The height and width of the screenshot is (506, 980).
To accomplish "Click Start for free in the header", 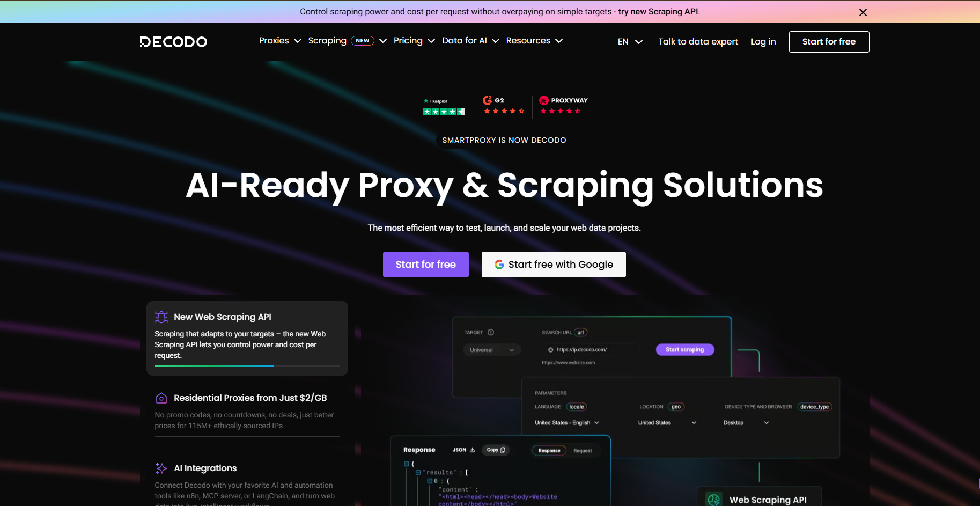I will tap(829, 42).
